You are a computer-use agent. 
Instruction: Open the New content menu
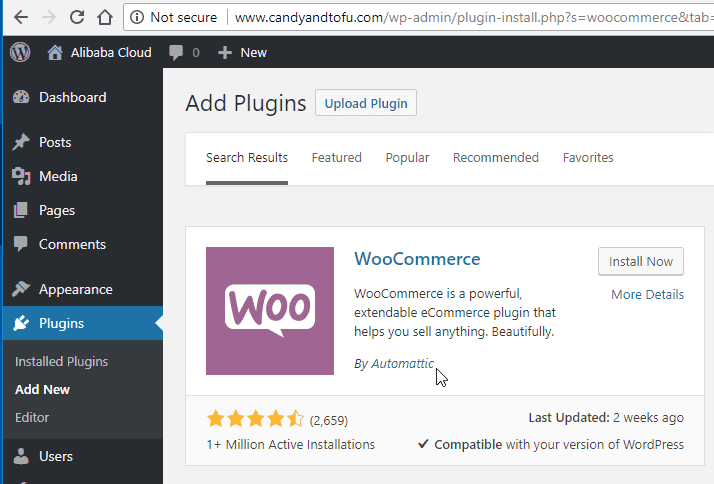[254, 52]
